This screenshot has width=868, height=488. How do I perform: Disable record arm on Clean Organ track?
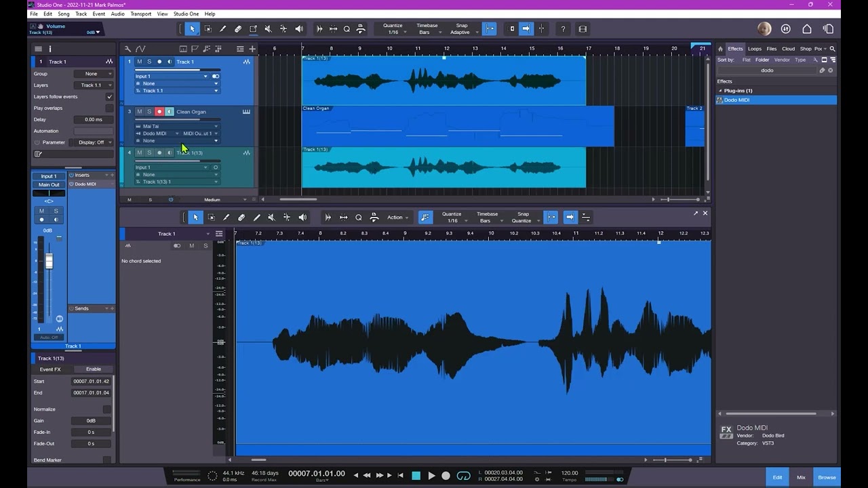[x=159, y=112]
